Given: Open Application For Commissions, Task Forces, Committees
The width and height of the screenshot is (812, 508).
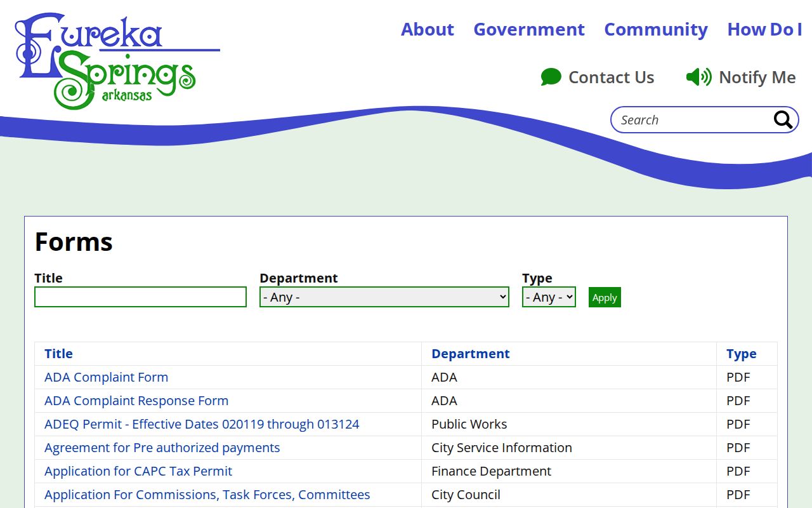Looking at the screenshot, I should [x=207, y=495].
